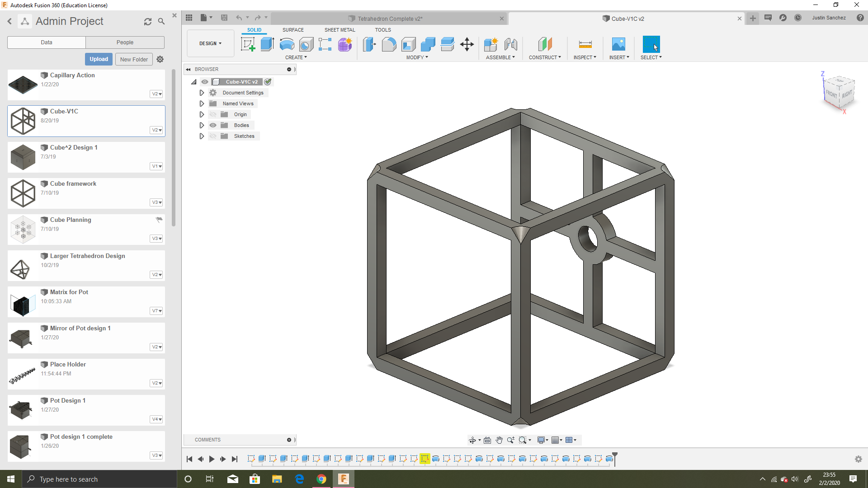Open File Explorer from the taskbar

coord(277,479)
